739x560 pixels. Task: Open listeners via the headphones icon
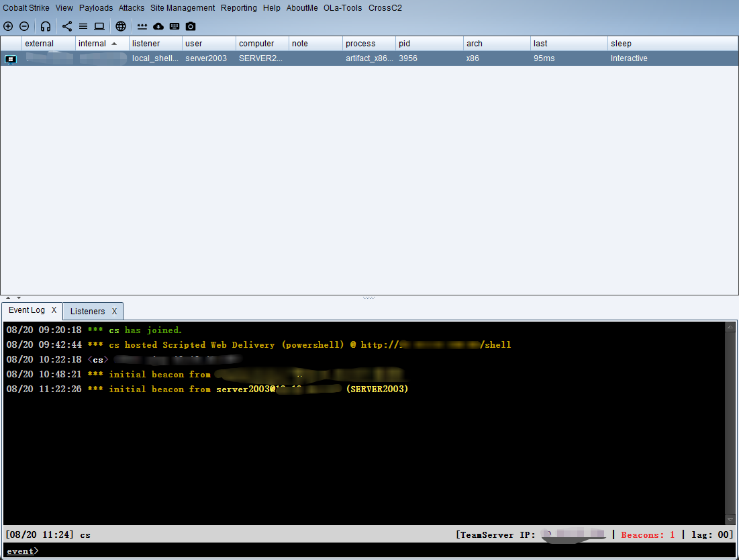pyautogui.click(x=45, y=26)
